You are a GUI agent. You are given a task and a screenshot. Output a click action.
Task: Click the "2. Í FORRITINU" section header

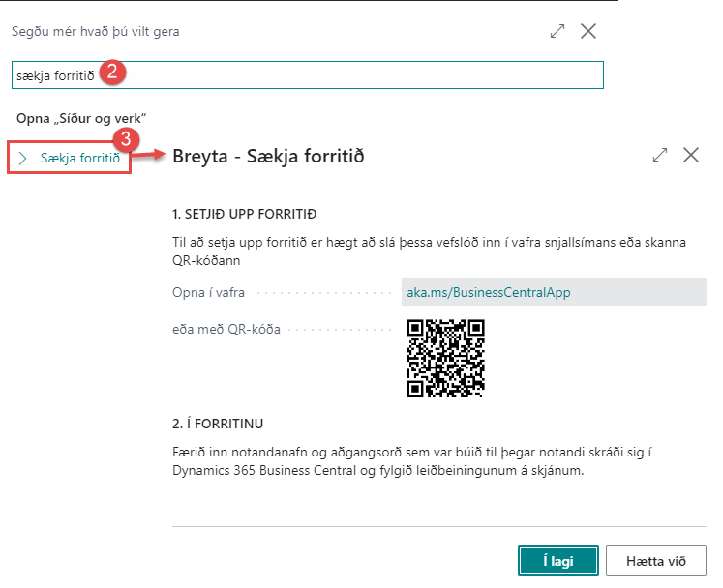point(225,424)
